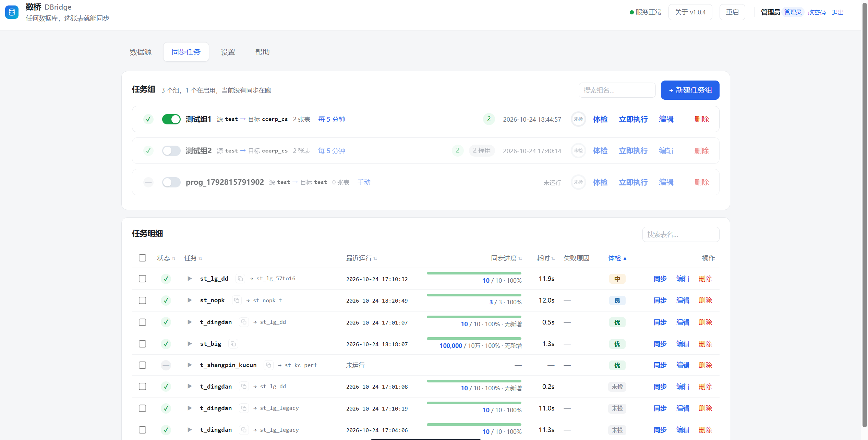
Task: Enable the 测试组2 toggle switch
Action: [x=171, y=151]
